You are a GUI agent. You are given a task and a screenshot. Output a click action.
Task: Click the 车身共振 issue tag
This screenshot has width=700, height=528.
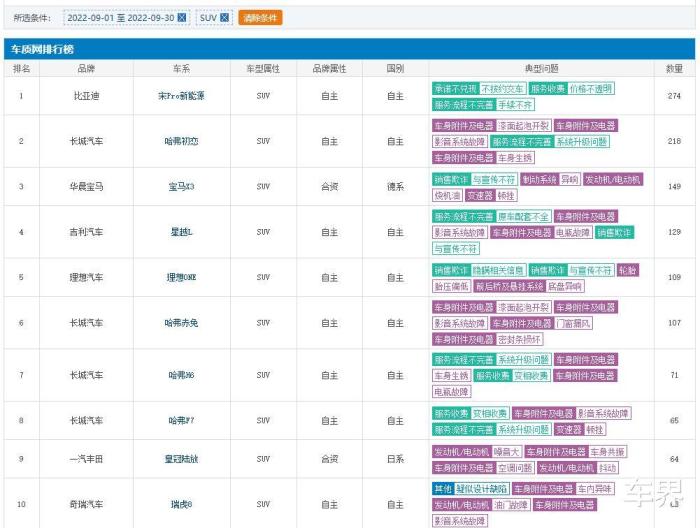[x=608, y=452]
